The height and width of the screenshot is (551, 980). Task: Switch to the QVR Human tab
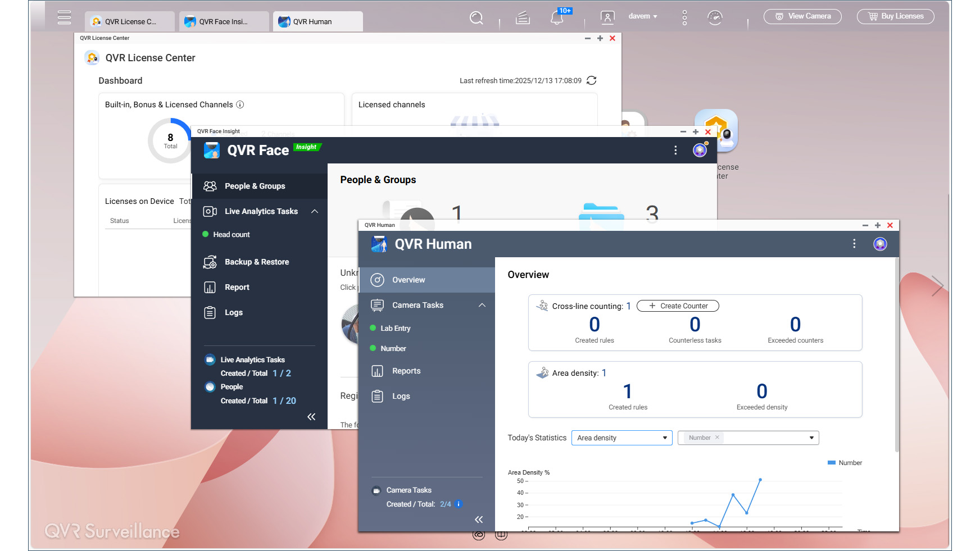[x=317, y=21]
